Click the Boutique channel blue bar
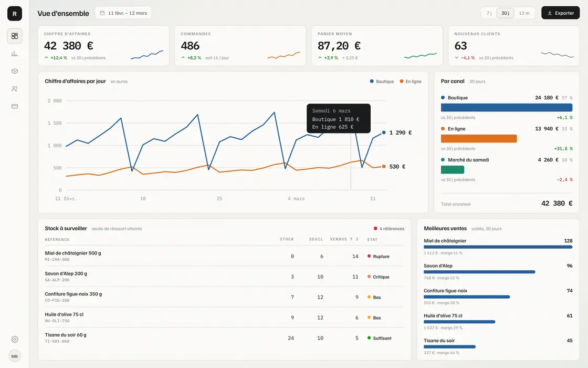 click(507, 108)
